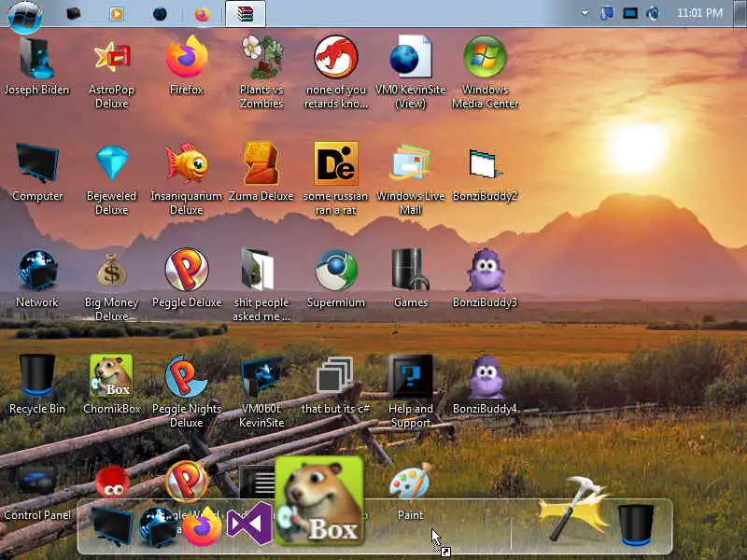This screenshot has width=747, height=560.
Task: Switch to Firefox in the top taskbar
Action: coord(203,14)
